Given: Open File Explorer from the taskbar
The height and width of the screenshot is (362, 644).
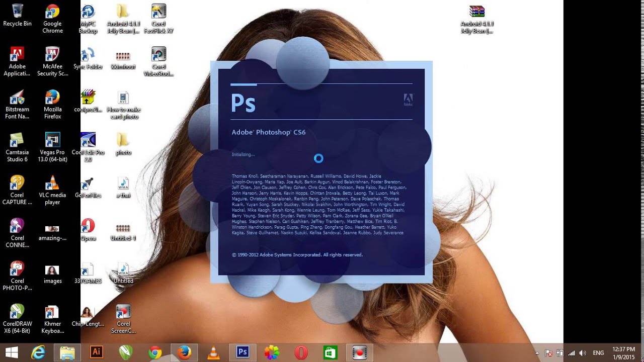Looking at the screenshot, I should pyautogui.click(x=67, y=353).
